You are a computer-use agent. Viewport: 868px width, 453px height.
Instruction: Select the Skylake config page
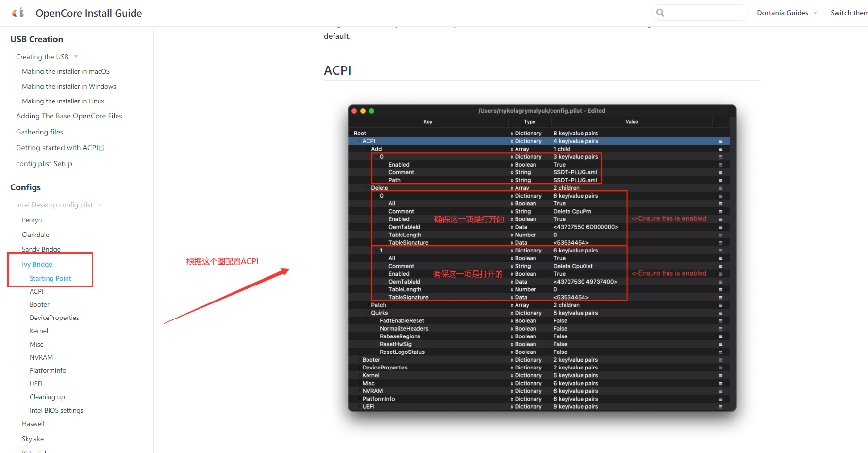pos(33,439)
